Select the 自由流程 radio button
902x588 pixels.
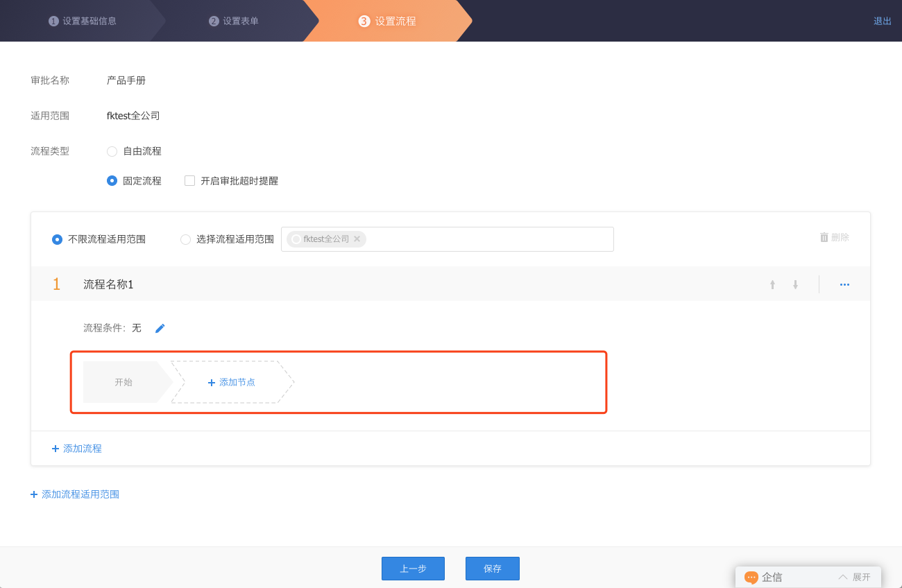click(112, 151)
